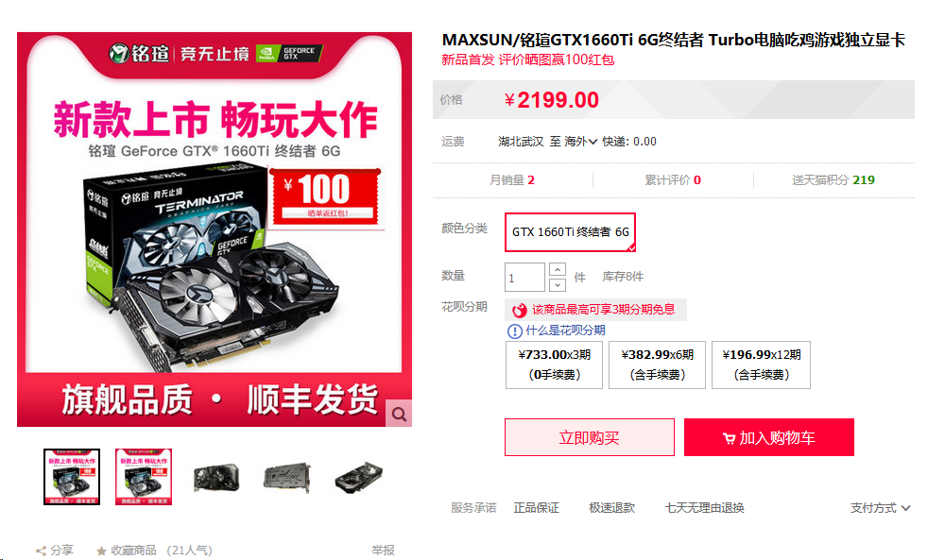Increase quantity with the up arrow
The height and width of the screenshot is (560, 928).
tap(557, 270)
